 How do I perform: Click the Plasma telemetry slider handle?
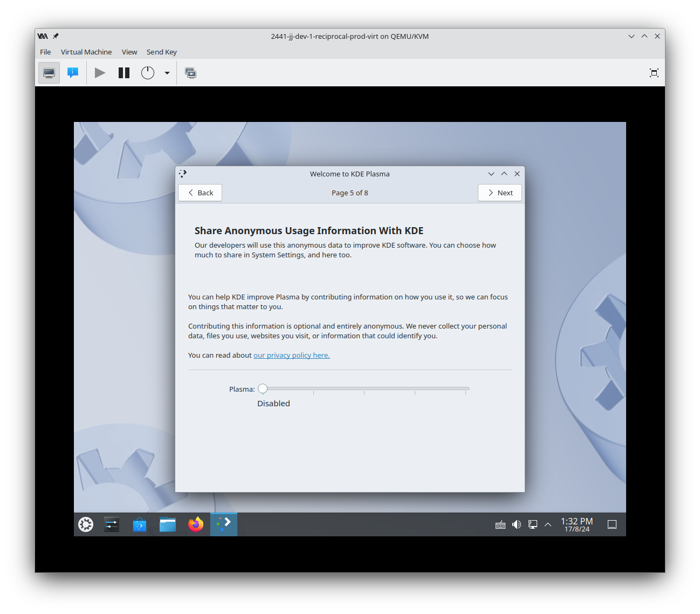coord(263,388)
